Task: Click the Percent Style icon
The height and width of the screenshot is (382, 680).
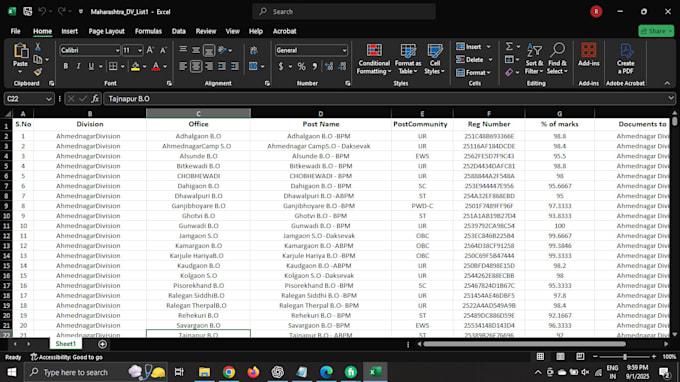Action: click(x=301, y=66)
